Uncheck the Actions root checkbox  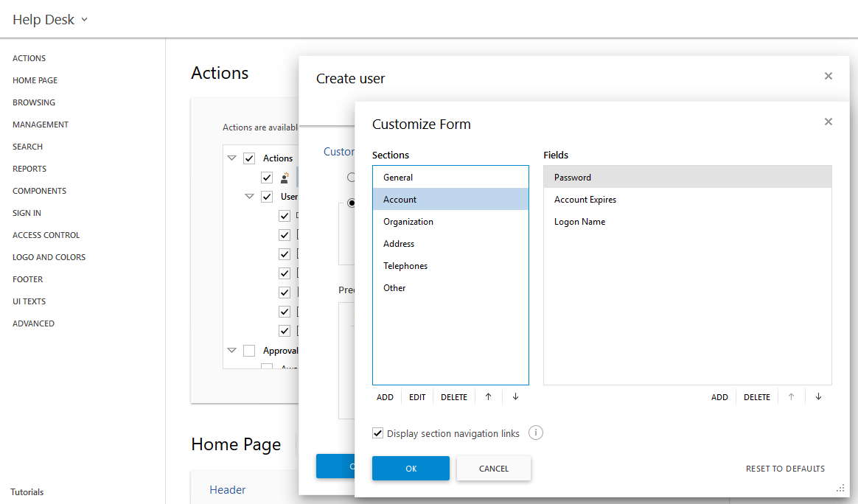pyautogui.click(x=249, y=158)
